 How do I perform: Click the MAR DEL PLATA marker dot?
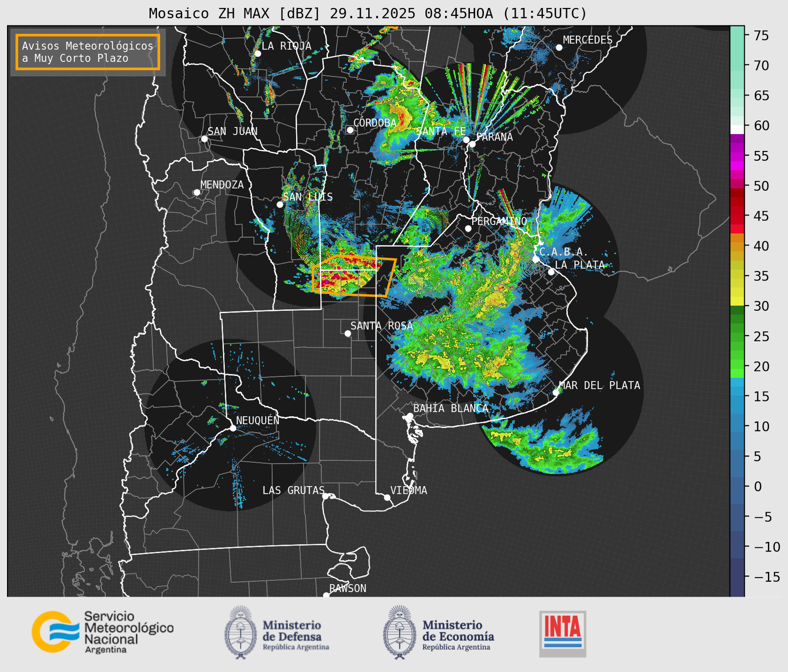point(556,393)
